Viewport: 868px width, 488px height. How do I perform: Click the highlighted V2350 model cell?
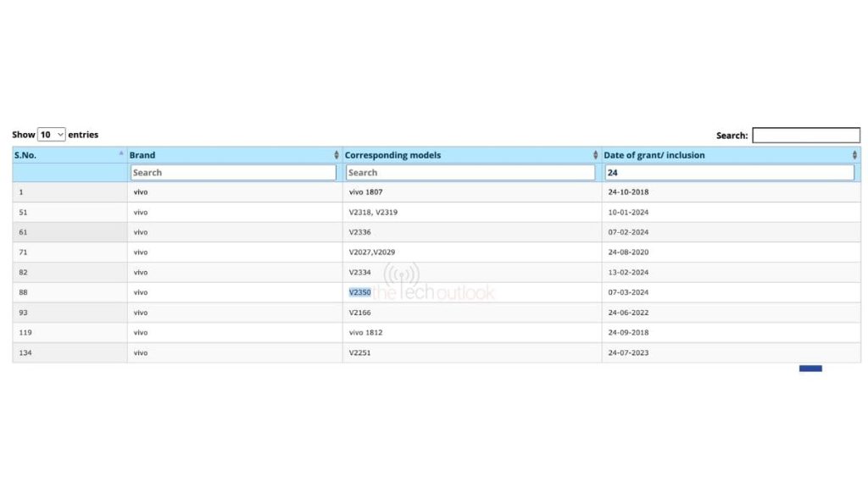(x=360, y=292)
